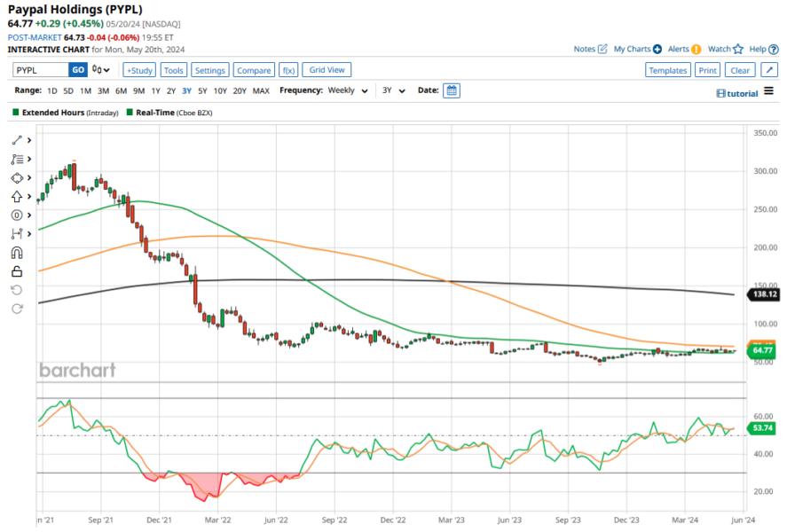Screen dimensions: 787x532
Task: Open the hamburger menu near tutorial
Action: (768, 91)
